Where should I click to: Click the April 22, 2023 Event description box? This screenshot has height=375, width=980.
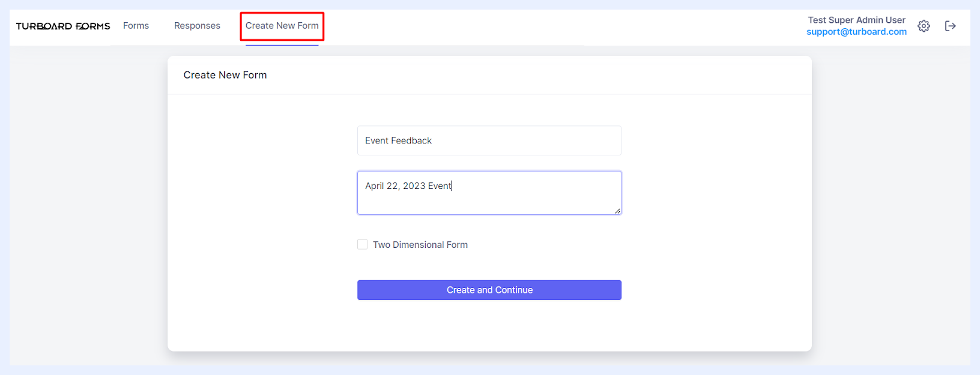pos(489,193)
